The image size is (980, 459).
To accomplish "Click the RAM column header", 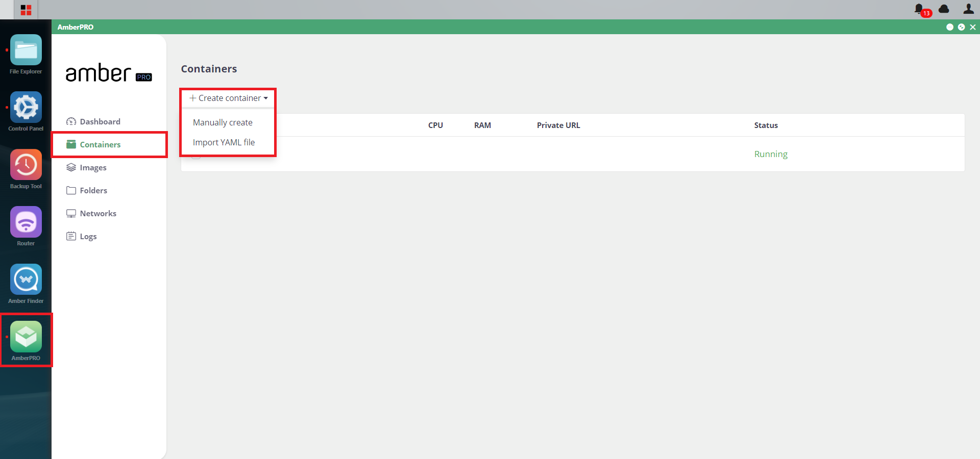I will click(482, 125).
